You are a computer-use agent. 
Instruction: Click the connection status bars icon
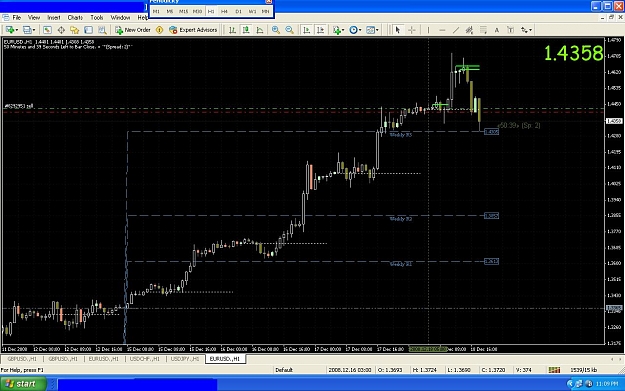(554, 370)
